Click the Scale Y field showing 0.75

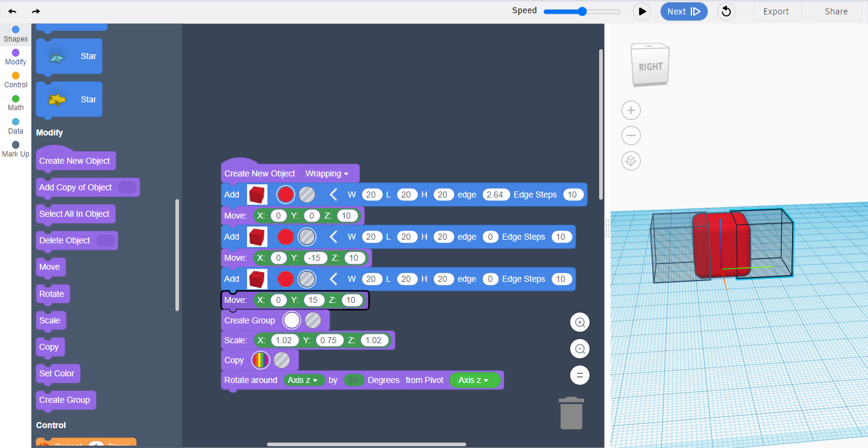(x=329, y=340)
